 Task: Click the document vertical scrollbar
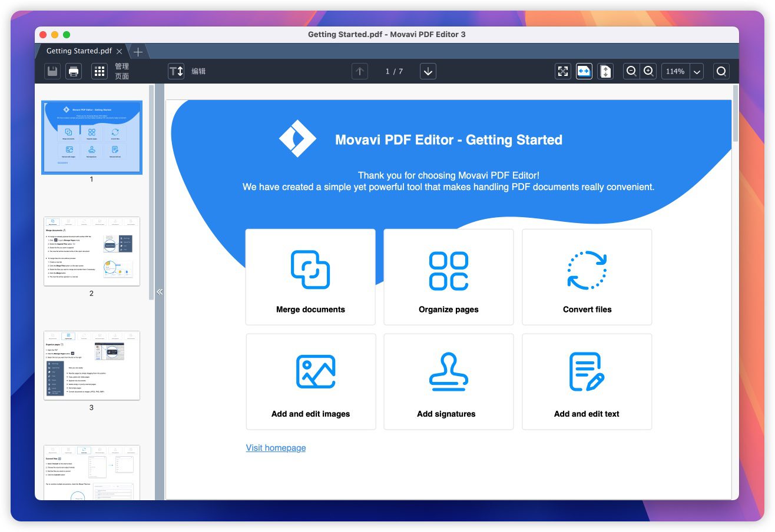735,113
